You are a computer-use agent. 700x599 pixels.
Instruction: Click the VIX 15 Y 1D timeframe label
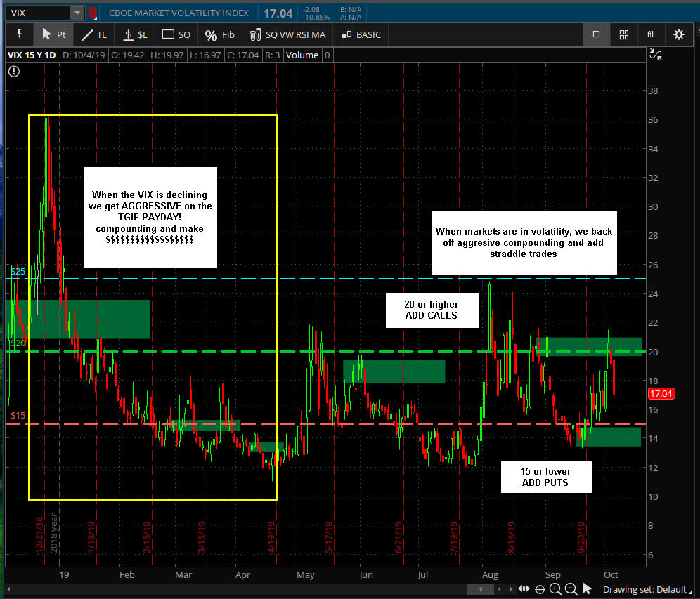(x=32, y=55)
